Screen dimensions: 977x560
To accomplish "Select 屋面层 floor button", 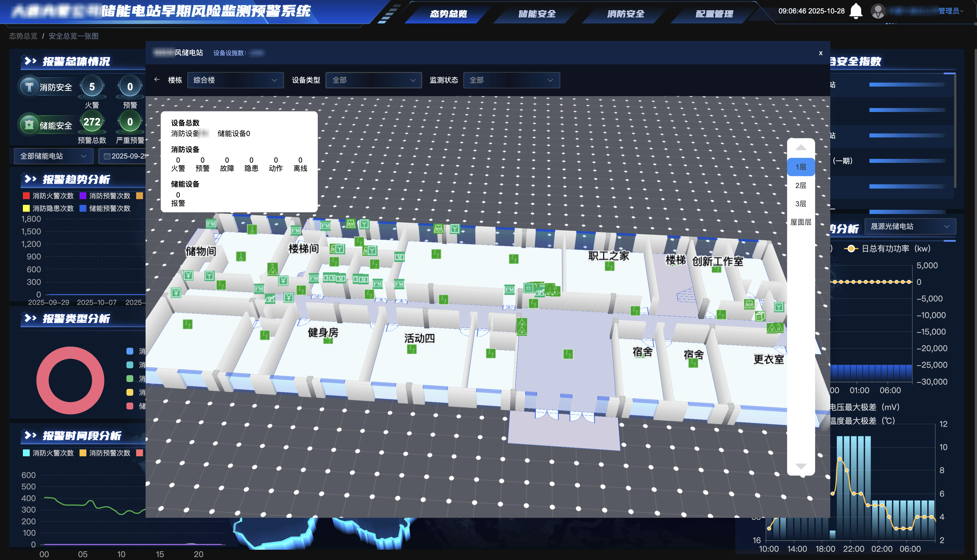I will click(801, 222).
